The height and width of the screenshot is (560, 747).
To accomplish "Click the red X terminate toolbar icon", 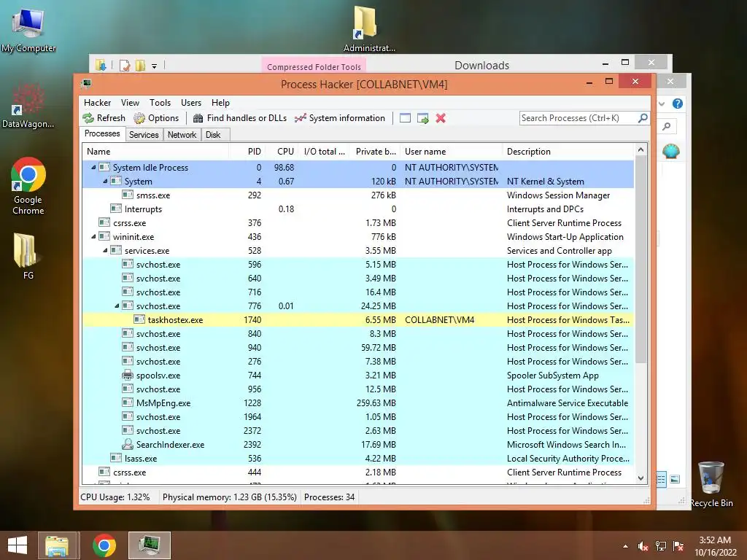I will (x=441, y=118).
